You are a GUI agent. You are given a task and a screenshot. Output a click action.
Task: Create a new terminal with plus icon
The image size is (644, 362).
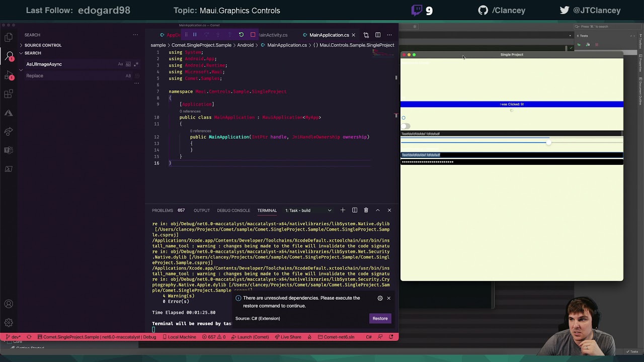click(343, 210)
